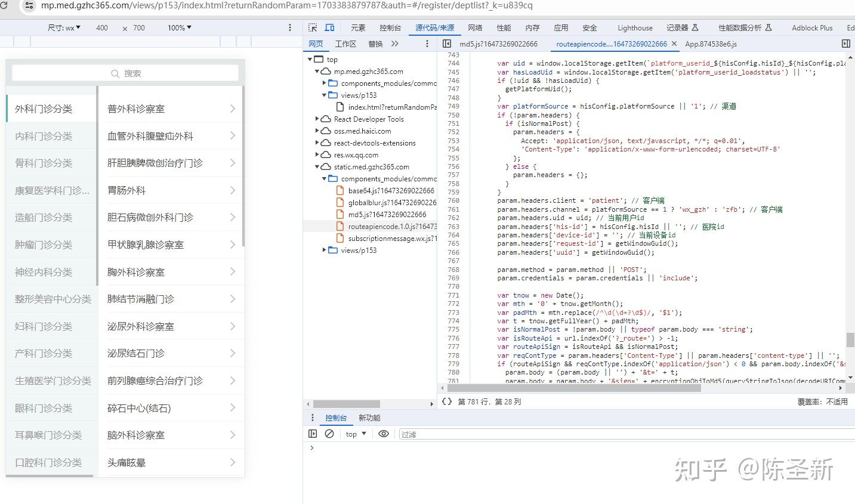Image resolution: width=855 pixels, height=504 pixels.
Task: Click the chevron on 头痛眩晕 row
Action: point(233,462)
